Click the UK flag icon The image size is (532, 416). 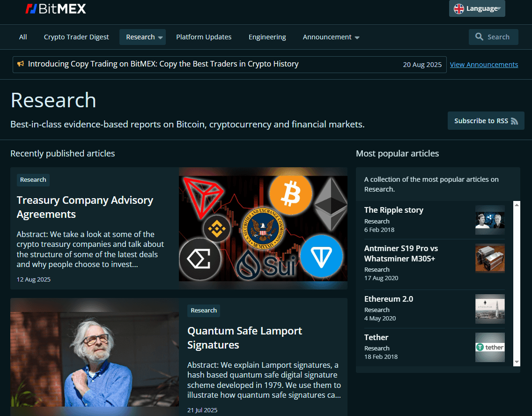(x=459, y=9)
